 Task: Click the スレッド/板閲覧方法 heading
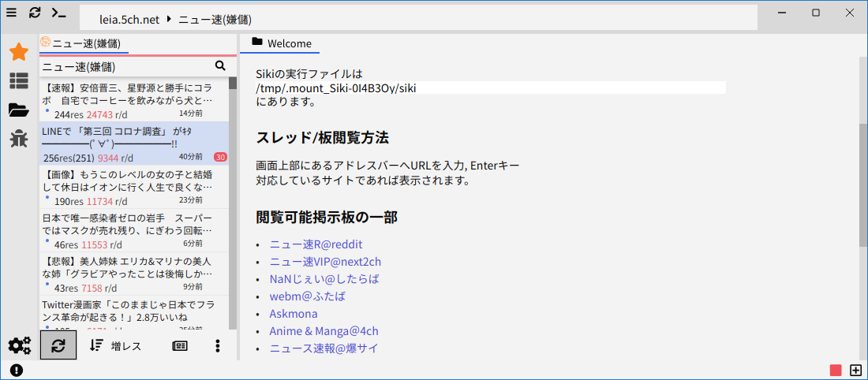pos(322,138)
